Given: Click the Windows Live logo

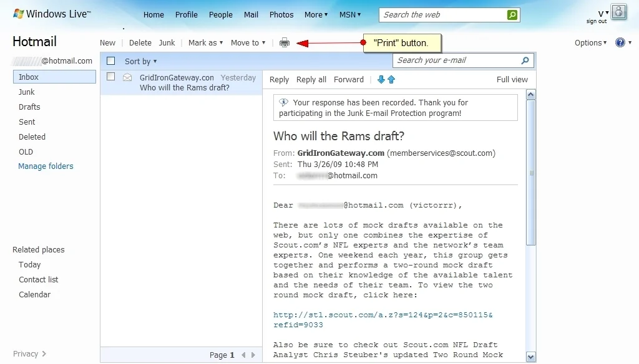Looking at the screenshot, I should point(52,14).
